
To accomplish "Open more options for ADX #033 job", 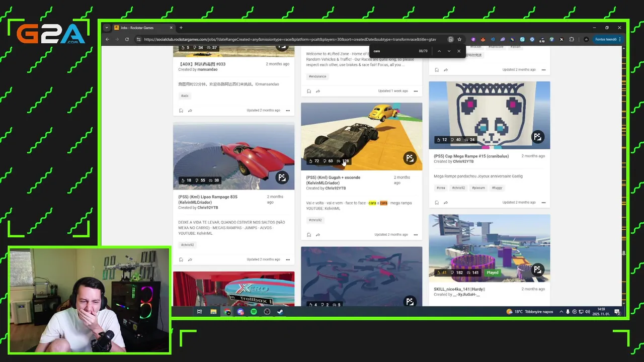I will click(288, 111).
